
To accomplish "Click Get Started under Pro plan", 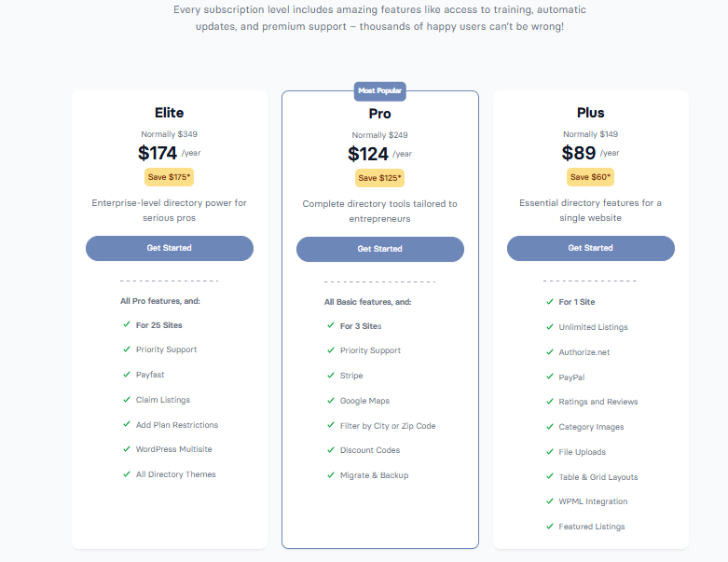I will pos(380,249).
